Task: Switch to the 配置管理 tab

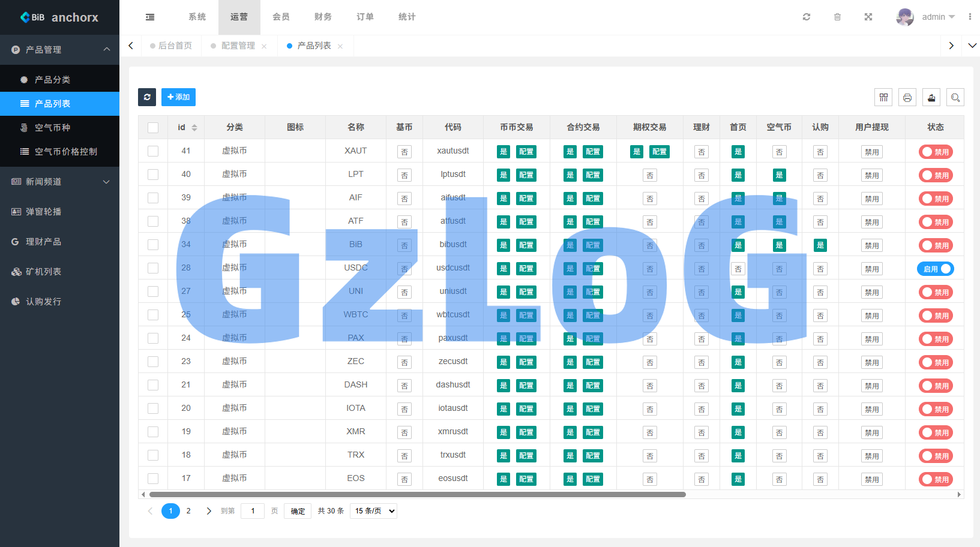Action: pos(238,46)
